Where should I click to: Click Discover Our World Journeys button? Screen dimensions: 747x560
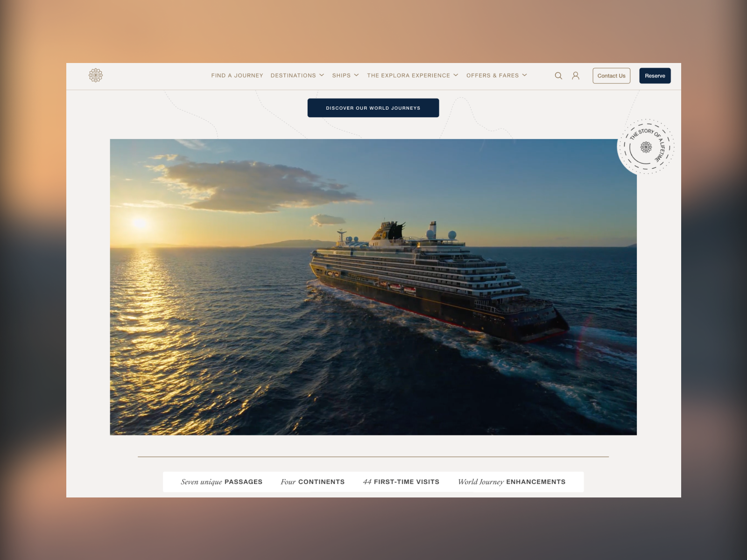[373, 108]
